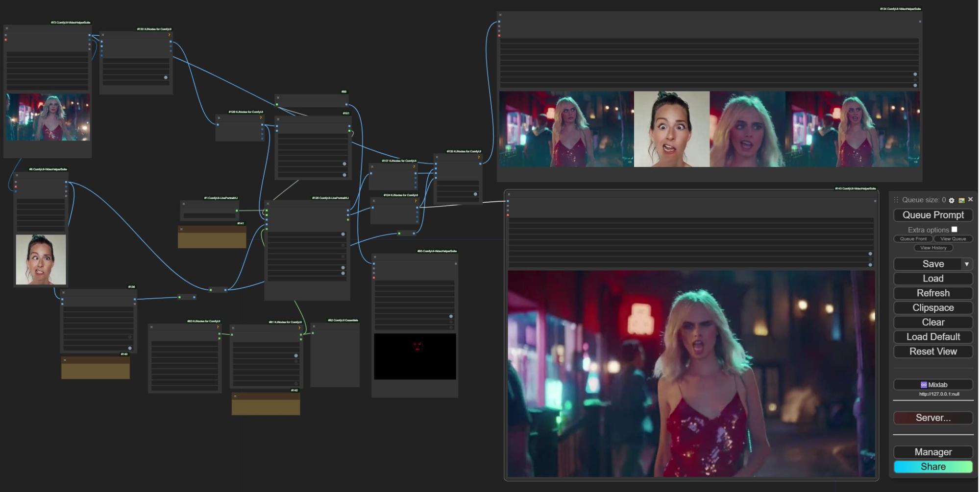Click Reset View

click(x=933, y=351)
